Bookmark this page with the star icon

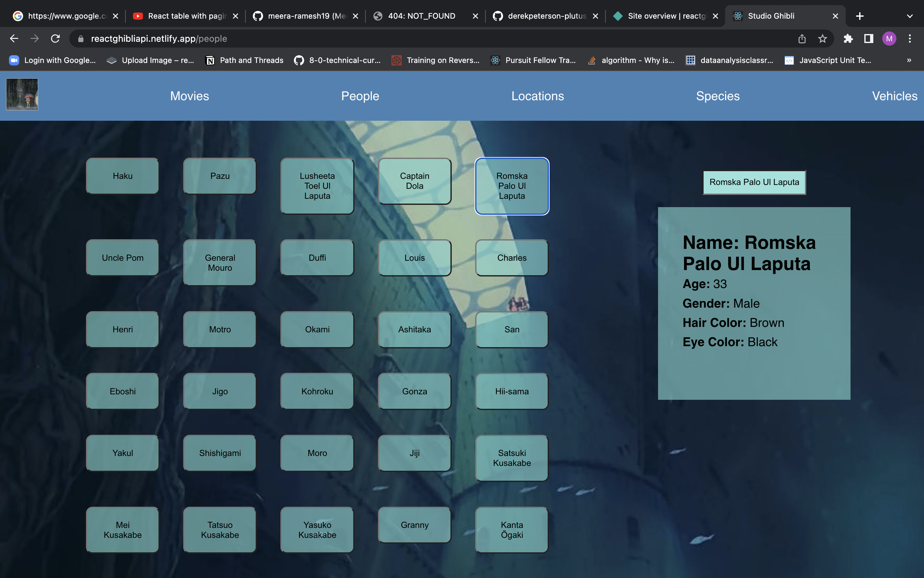click(x=822, y=39)
